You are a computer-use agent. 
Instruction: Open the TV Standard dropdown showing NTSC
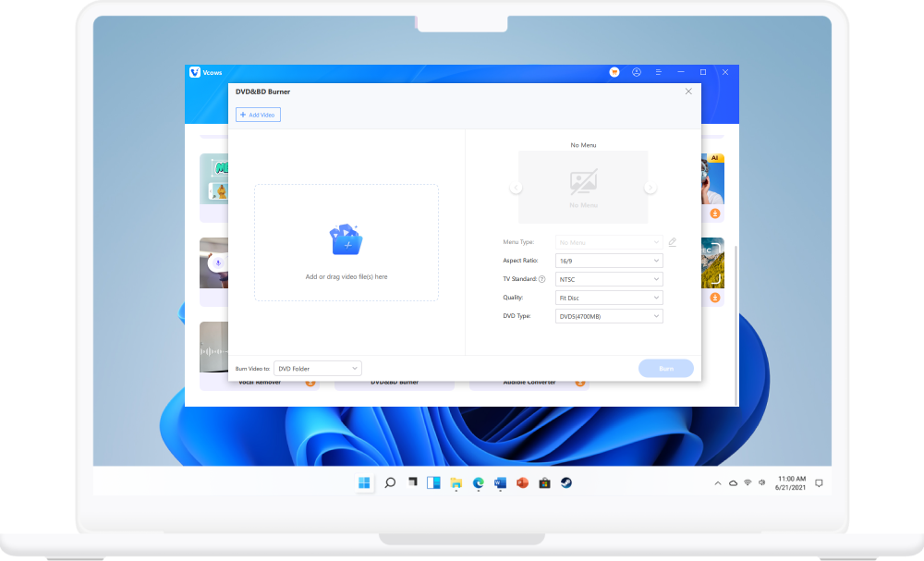coord(609,279)
